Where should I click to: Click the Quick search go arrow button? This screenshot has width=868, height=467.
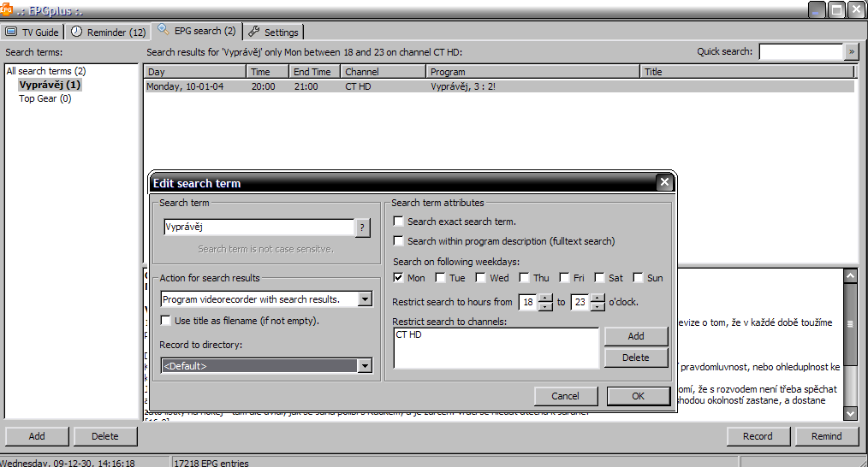[x=851, y=52]
